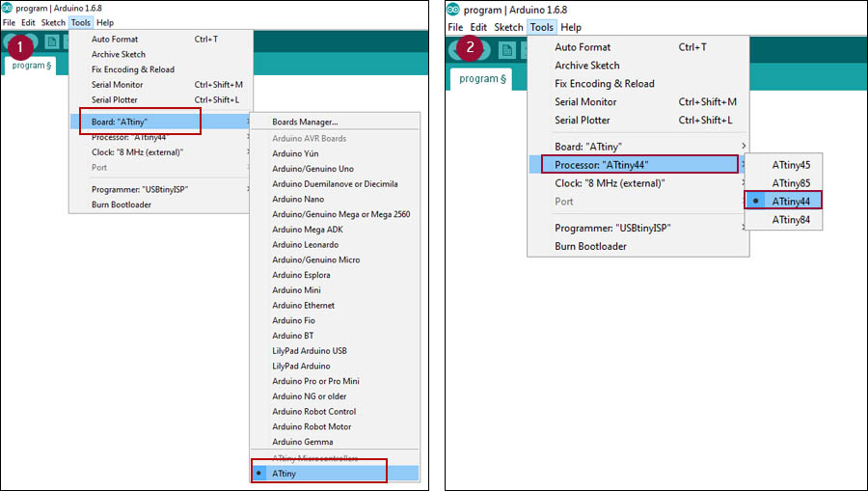Select Arduino/Genuino Mega or Mega 2560

pos(335,214)
